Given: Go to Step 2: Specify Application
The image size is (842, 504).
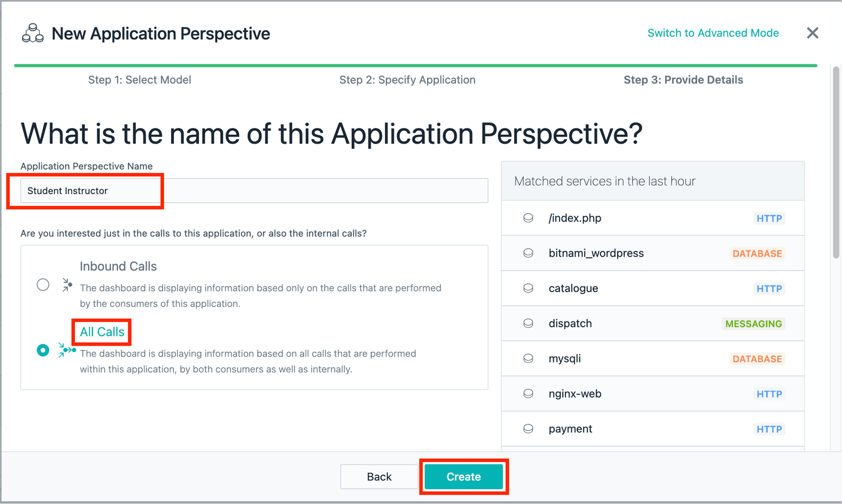Looking at the screenshot, I should (x=407, y=80).
